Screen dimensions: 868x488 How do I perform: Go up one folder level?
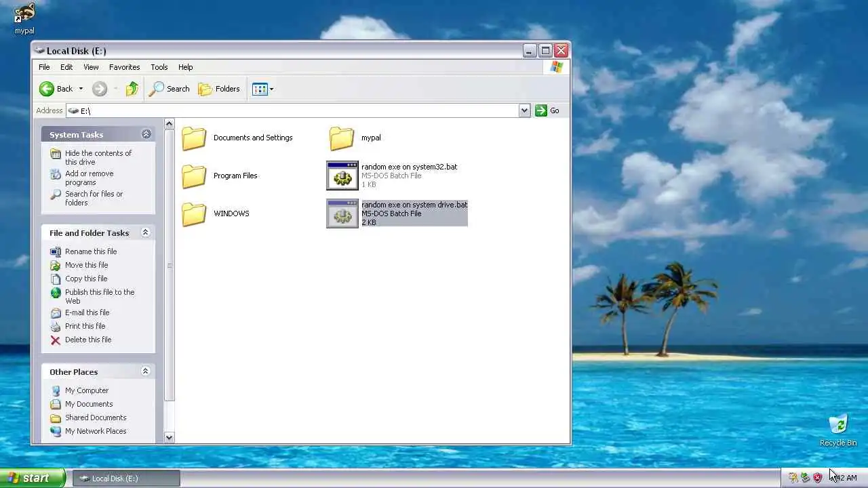coord(132,89)
